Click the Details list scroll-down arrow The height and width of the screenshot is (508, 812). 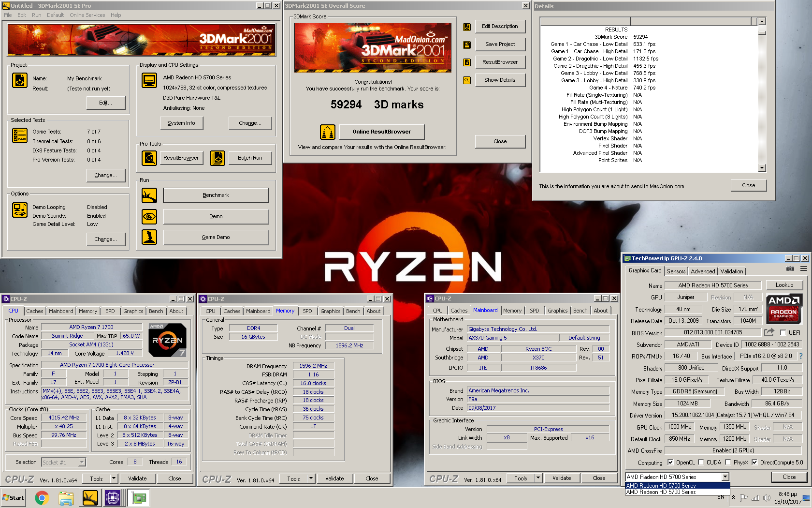762,168
